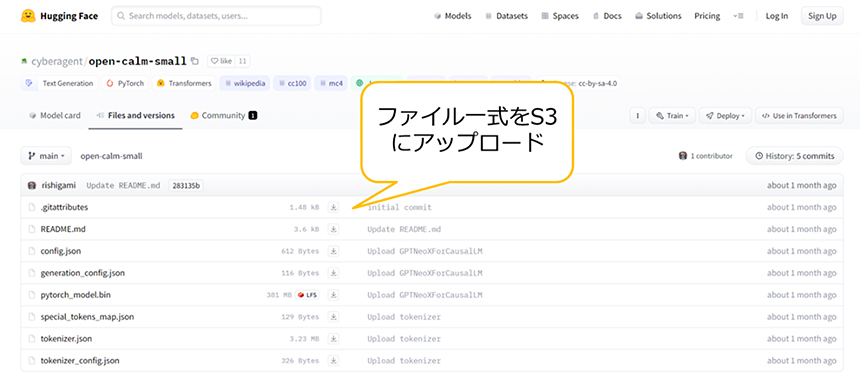Select the cc100 dataset tag
Screen dimensions: 860x378
pyautogui.click(x=292, y=83)
